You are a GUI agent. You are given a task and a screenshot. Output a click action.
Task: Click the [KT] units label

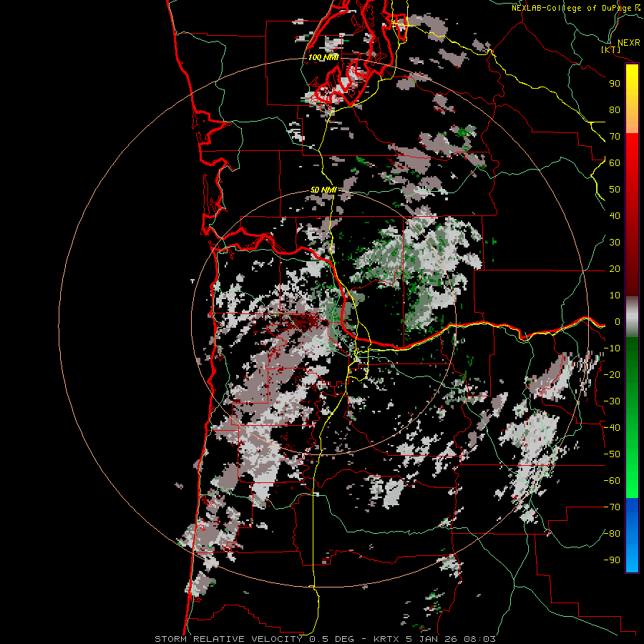(611, 50)
